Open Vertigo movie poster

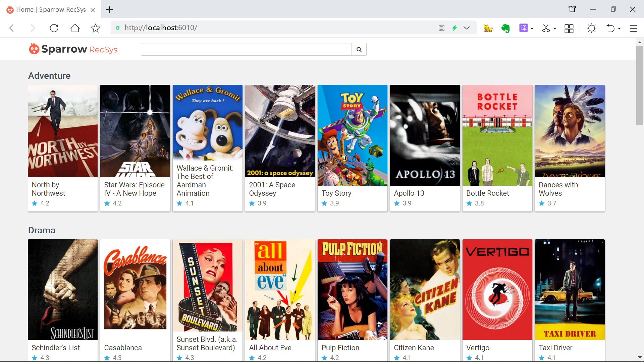coord(497,290)
